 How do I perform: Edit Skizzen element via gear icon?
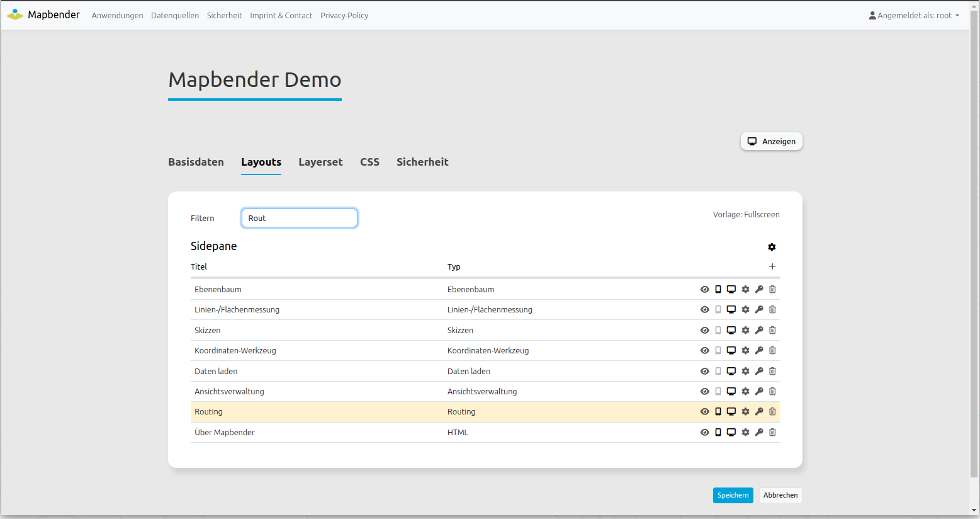click(x=745, y=330)
